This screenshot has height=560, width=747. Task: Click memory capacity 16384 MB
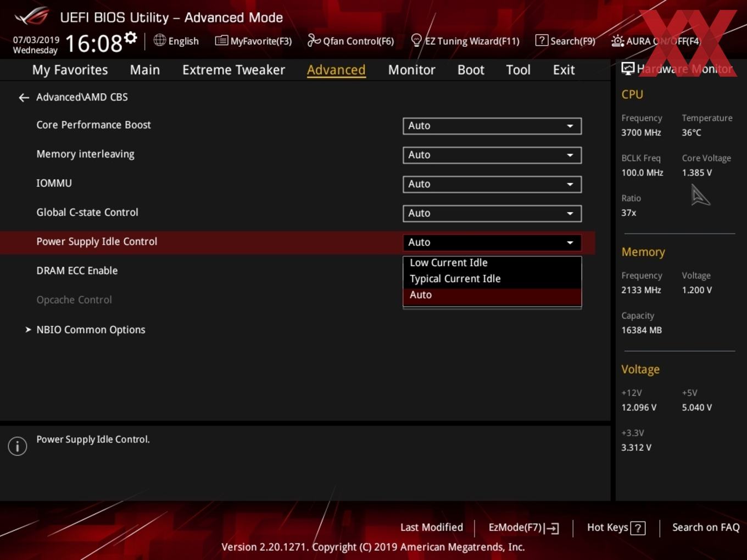click(642, 331)
